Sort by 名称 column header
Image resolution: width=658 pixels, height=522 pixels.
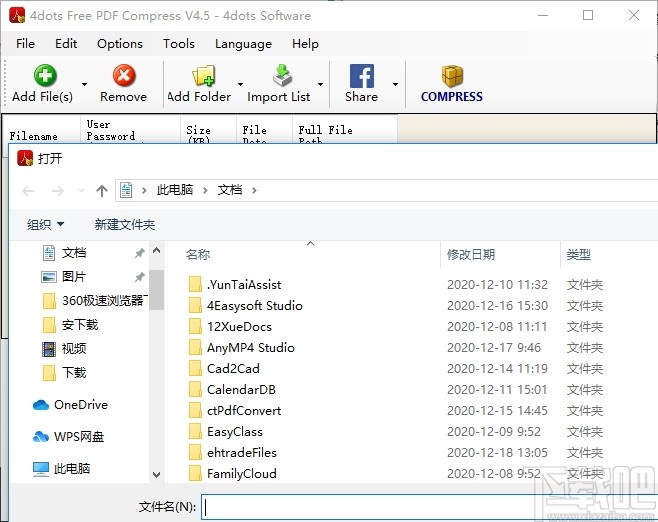tap(304, 254)
